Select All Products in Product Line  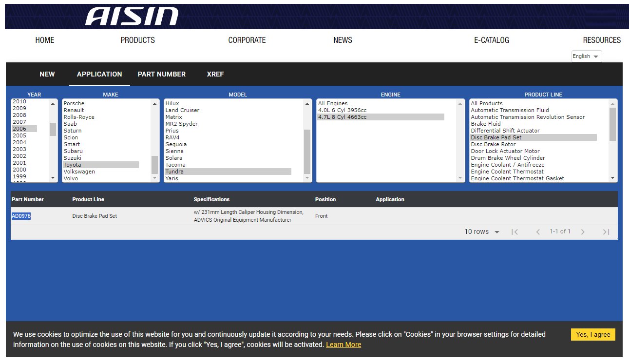[487, 103]
